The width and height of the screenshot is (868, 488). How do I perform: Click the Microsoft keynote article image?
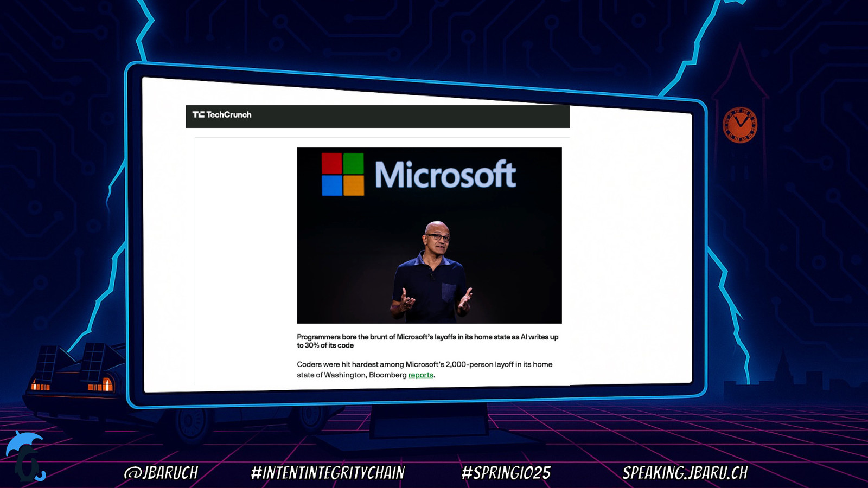coord(429,235)
